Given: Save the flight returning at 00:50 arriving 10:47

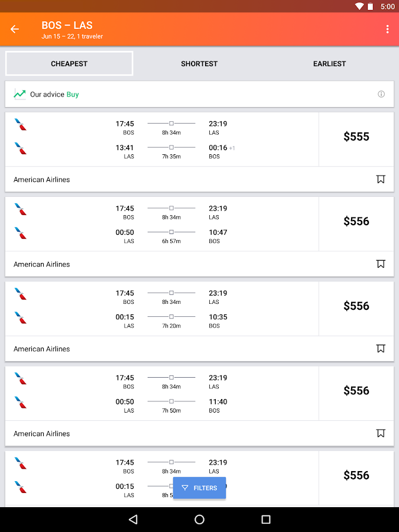Looking at the screenshot, I should tap(381, 264).
